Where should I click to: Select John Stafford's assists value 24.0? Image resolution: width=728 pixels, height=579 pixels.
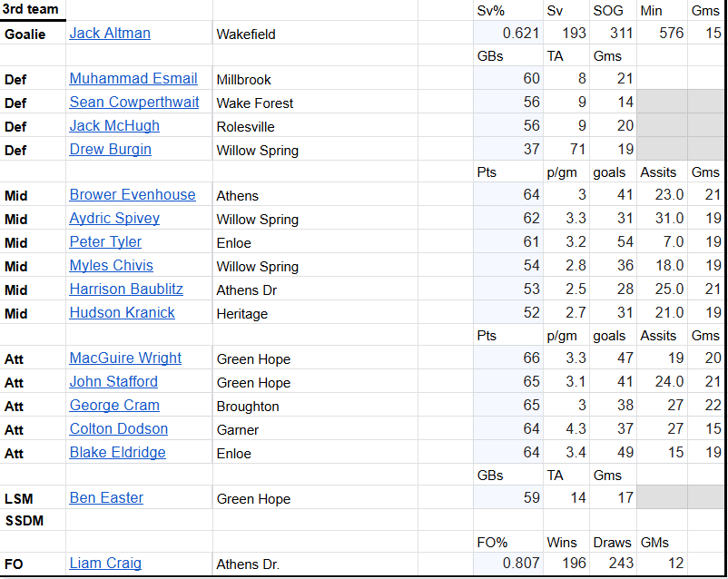(x=662, y=382)
